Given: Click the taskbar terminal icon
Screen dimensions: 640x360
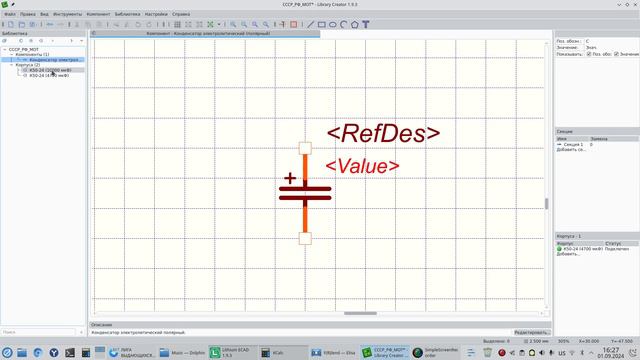Looking at the screenshot, I should pyautogui.click(x=70, y=352).
